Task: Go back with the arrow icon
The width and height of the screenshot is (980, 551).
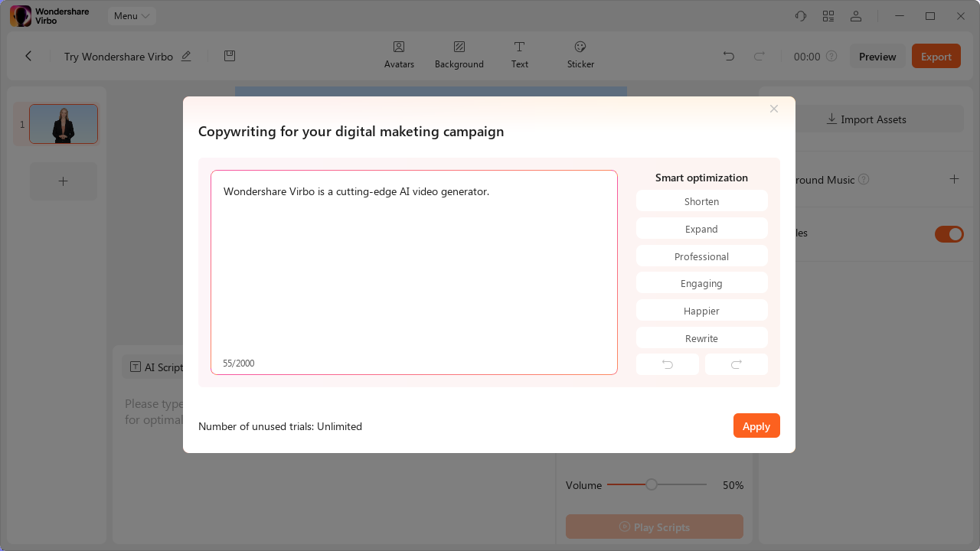Action: [28, 56]
